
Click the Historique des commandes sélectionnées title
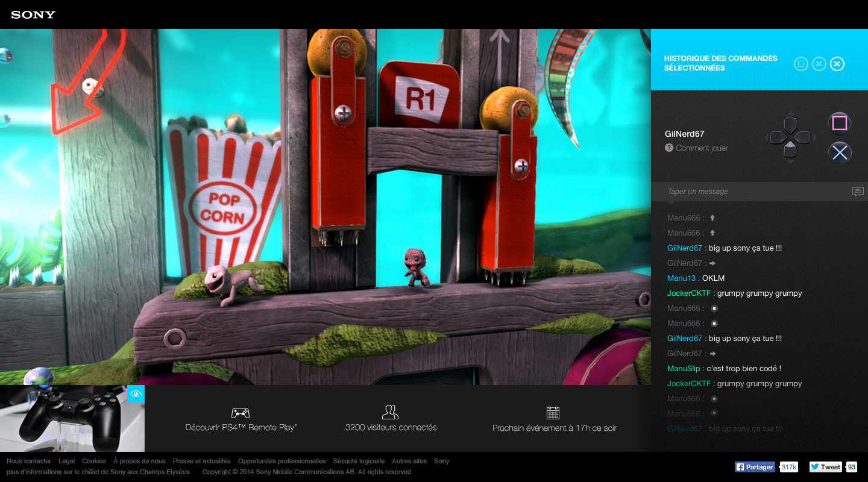pyautogui.click(x=721, y=63)
